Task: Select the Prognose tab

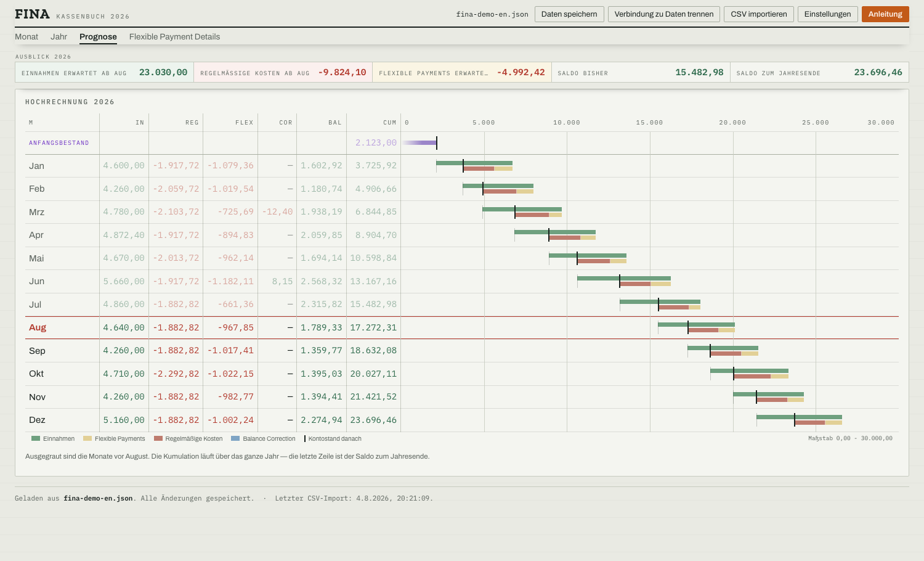Action: (x=98, y=37)
